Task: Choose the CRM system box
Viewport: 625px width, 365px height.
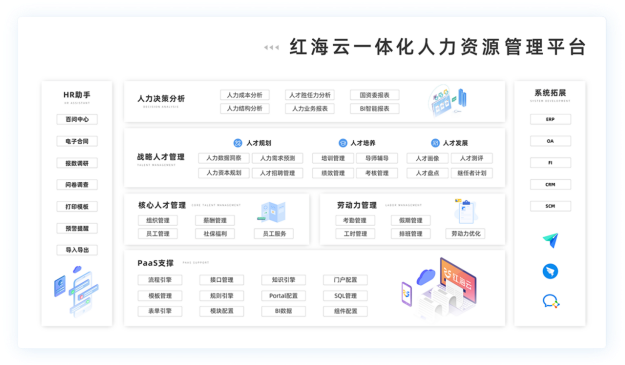Action: pyautogui.click(x=550, y=184)
